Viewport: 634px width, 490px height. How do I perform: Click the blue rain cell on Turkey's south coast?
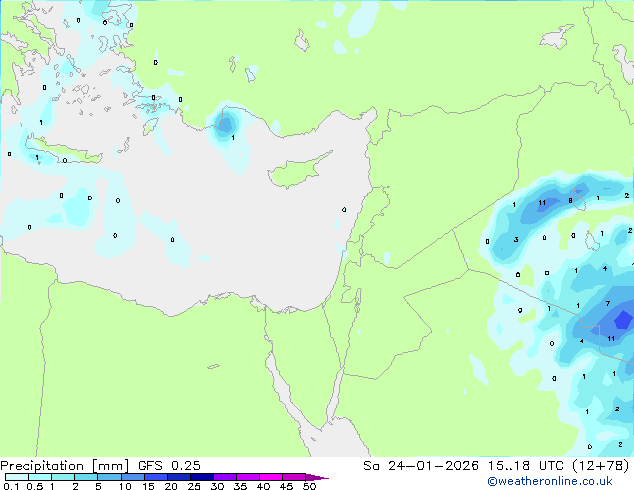pos(225,123)
